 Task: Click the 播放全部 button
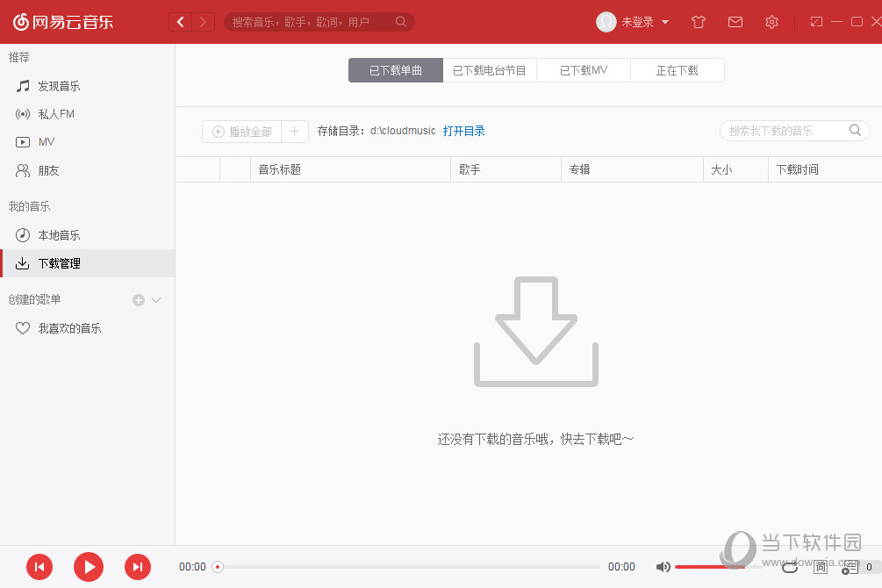click(x=240, y=131)
